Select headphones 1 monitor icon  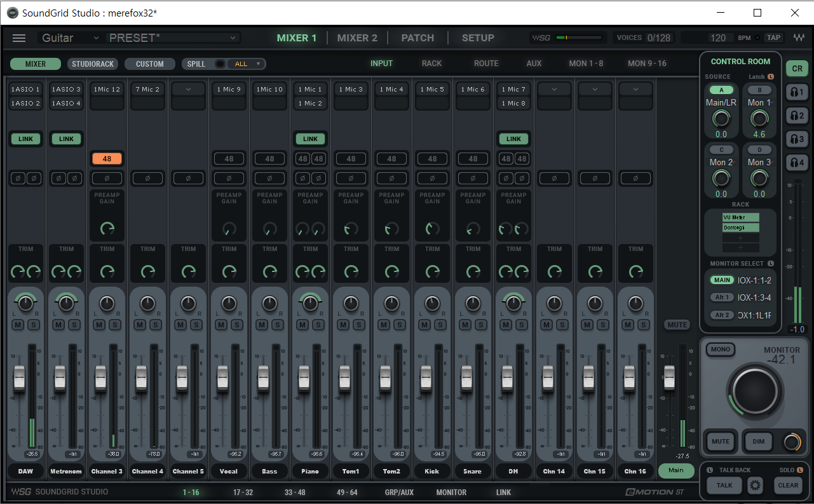click(x=797, y=92)
